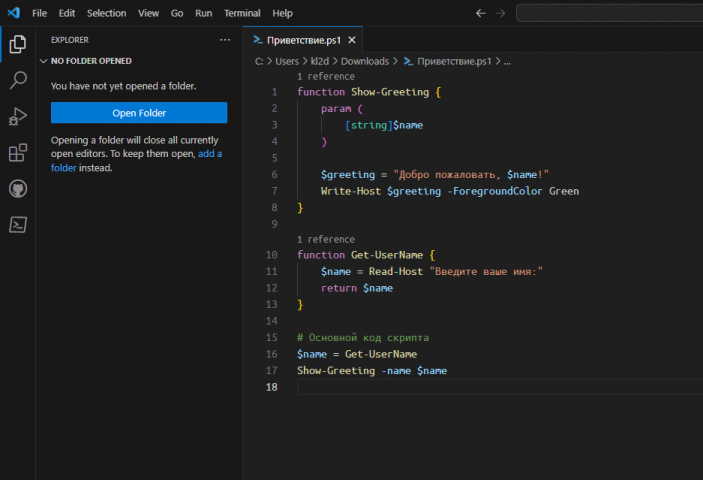
Task: Open Run and Debug view
Action: point(17,116)
